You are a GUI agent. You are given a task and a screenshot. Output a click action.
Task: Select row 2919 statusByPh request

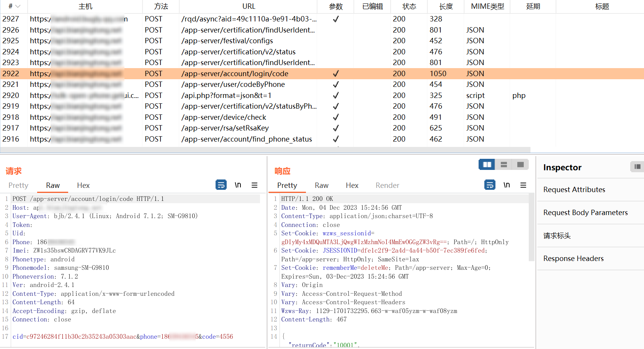point(322,106)
